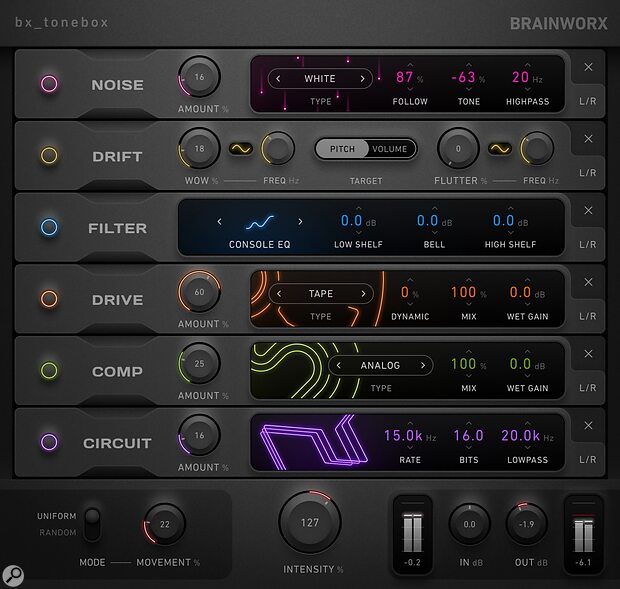Click the WOW amount knob
Viewport: 620px width, 589px height.
coord(199,149)
